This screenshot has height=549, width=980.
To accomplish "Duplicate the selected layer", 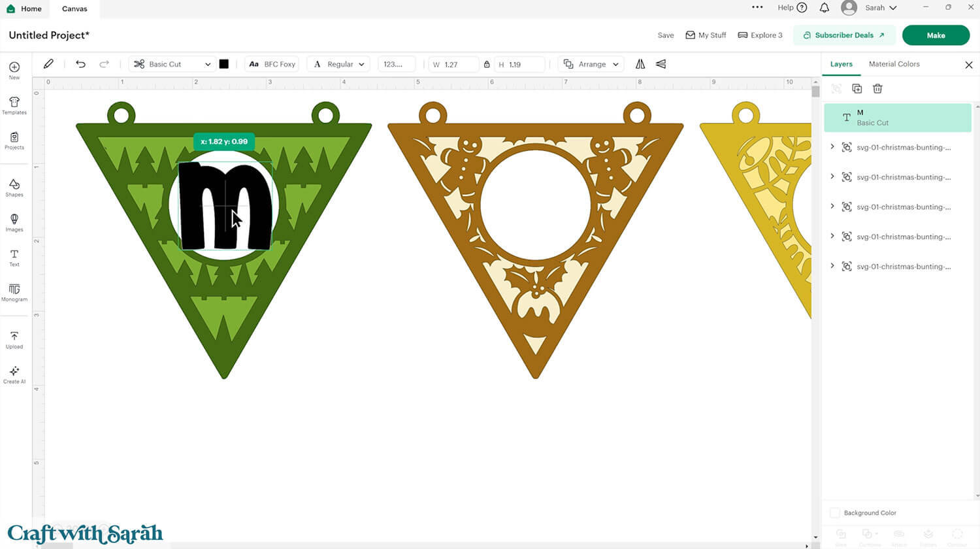I will 857,88.
